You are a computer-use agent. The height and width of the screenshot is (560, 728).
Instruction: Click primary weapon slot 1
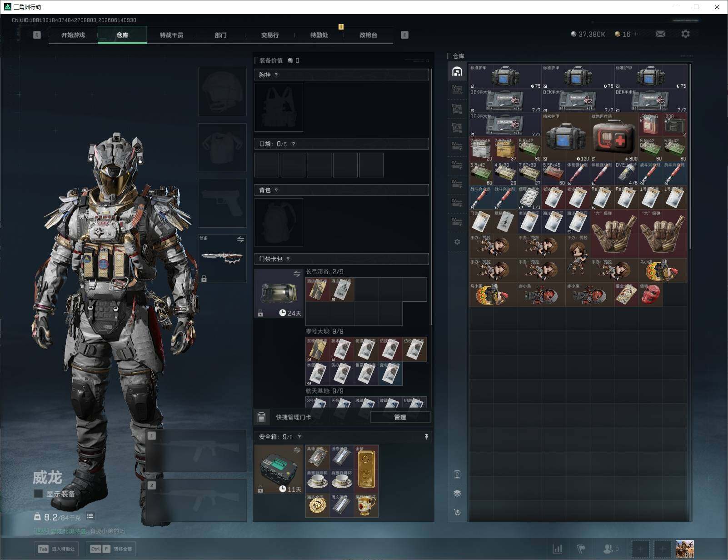196,451
